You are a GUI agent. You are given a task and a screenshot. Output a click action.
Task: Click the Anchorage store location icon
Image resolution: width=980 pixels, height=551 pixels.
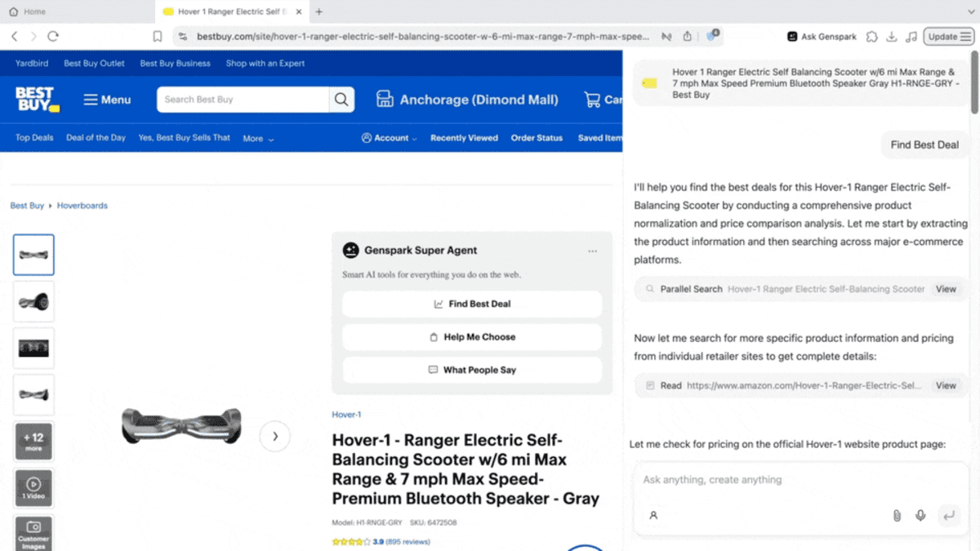(384, 99)
